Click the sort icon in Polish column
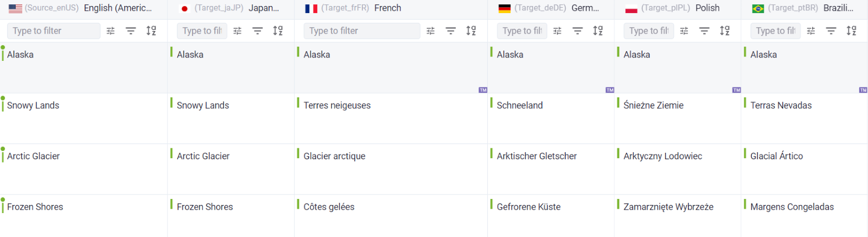868x237 pixels. coord(725,31)
